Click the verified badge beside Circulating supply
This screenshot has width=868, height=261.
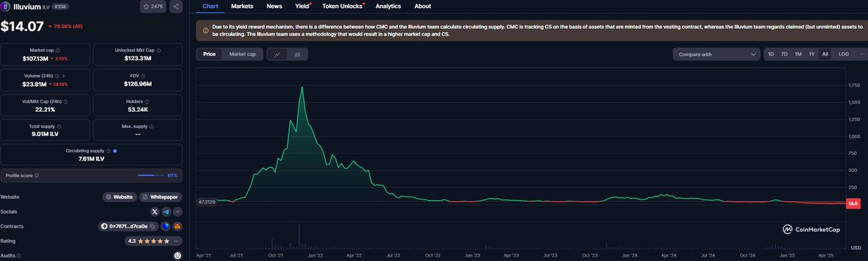[116, 150]
